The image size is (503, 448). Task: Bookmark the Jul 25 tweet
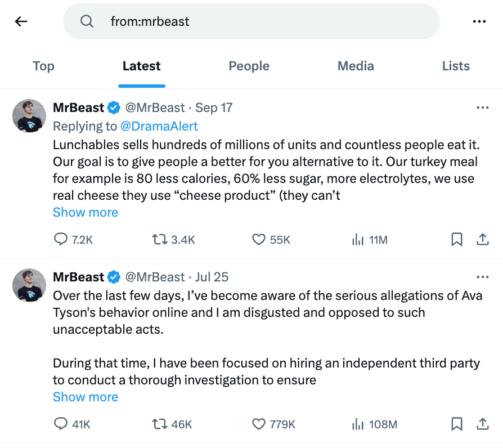456,424
